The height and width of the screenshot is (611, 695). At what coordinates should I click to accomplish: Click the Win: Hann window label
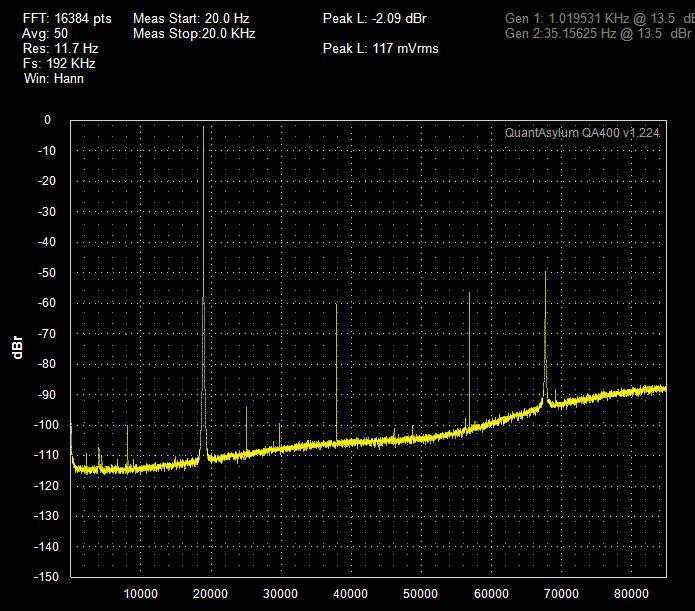(54, 78)
